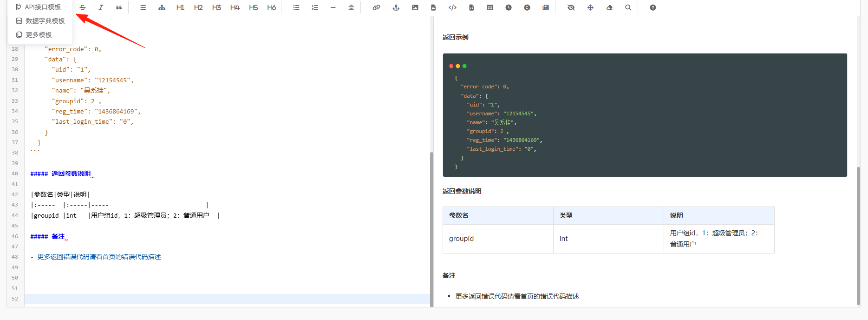The image size is (868, 320).
Task: Insert a page break
Action: tap(546, 7)
